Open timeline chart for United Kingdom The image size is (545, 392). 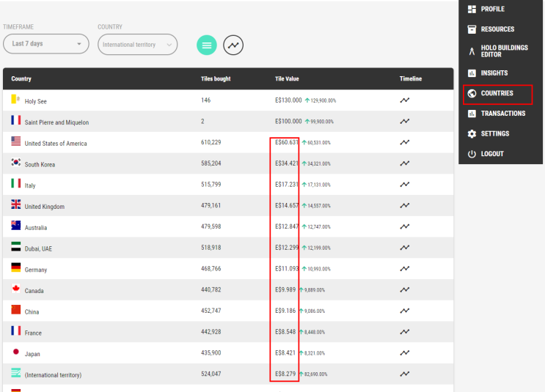pyautogui.click(x=405, y=206)
